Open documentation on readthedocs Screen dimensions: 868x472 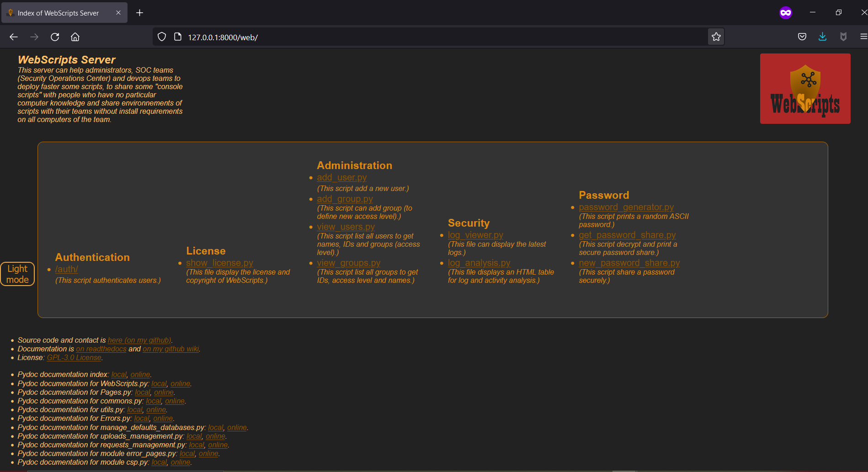101,349
